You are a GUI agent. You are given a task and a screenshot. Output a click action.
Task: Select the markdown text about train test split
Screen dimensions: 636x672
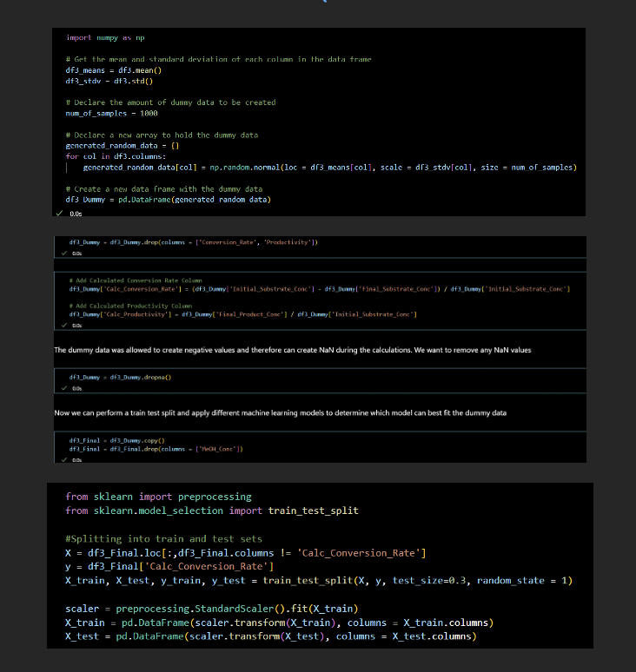(280, 412)
